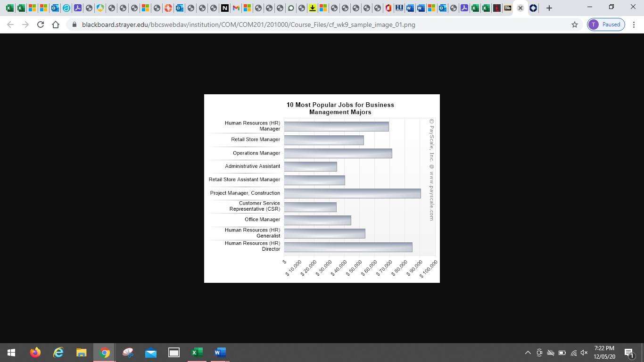View site info via the lock icon

[x=74, y=25]
